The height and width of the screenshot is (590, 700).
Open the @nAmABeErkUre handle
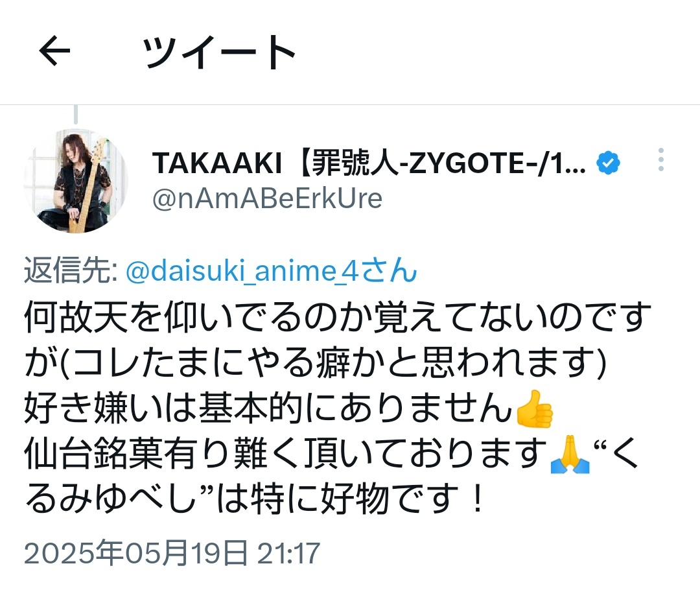[x=267, y=199]
